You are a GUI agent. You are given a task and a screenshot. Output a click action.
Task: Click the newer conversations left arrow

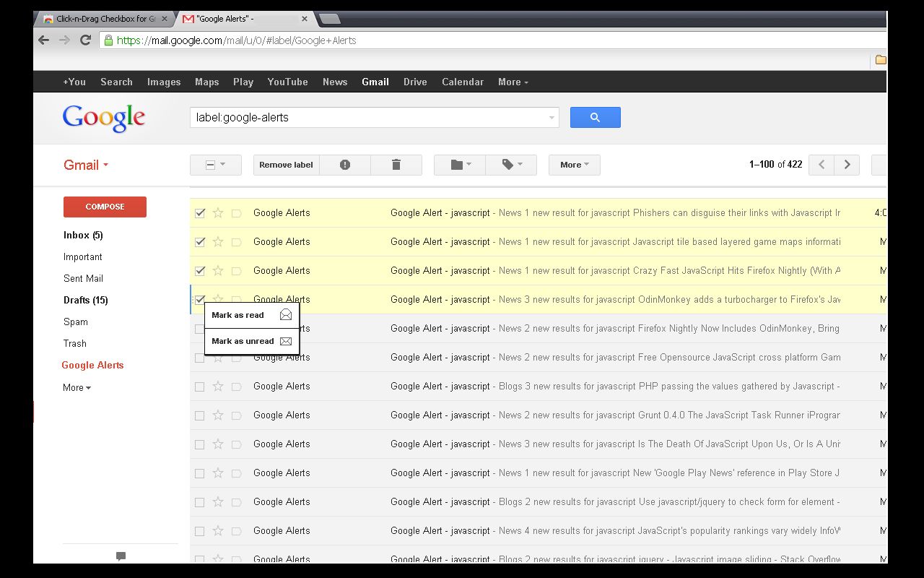821,165
